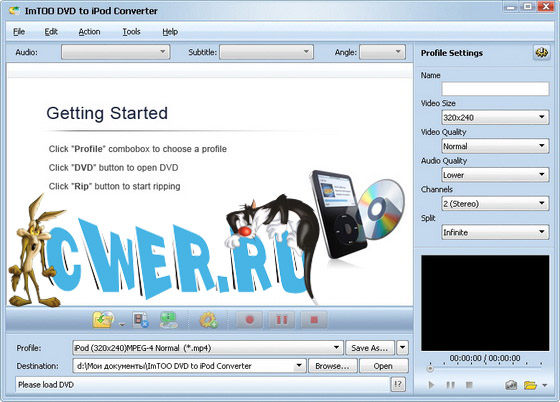The height and width of the screenshot is (402, 560).
Task: Click the Browse... button
Action: pyautogui.click(x=332, y=366)
